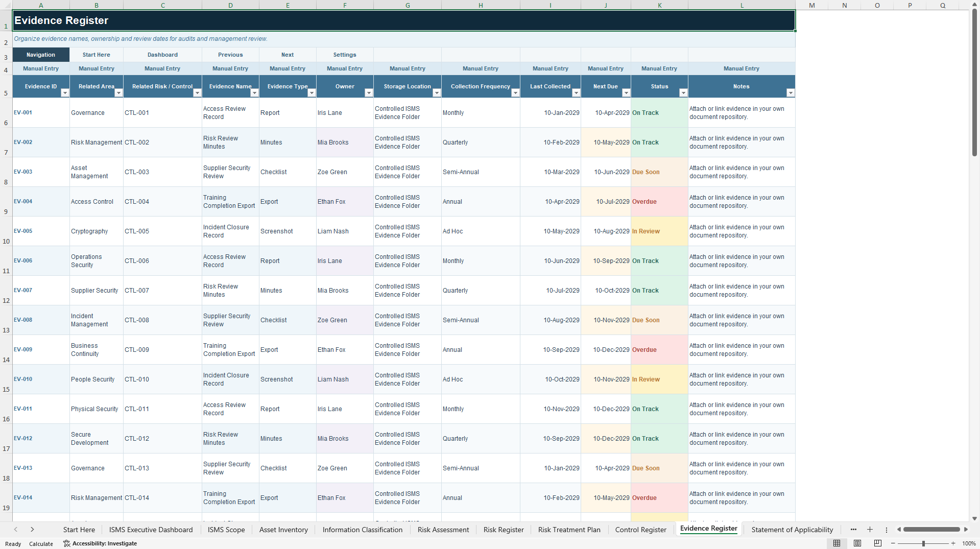980x549 pixels.
Task: Open the Collection Frequency filter dropdown
Action: [x=515, y=93]
